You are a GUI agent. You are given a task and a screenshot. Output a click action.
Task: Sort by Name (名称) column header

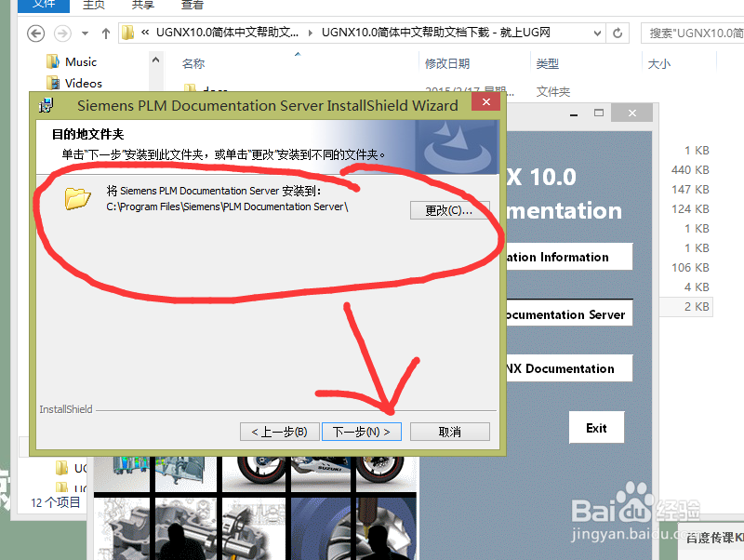click(x=193, y=63)
